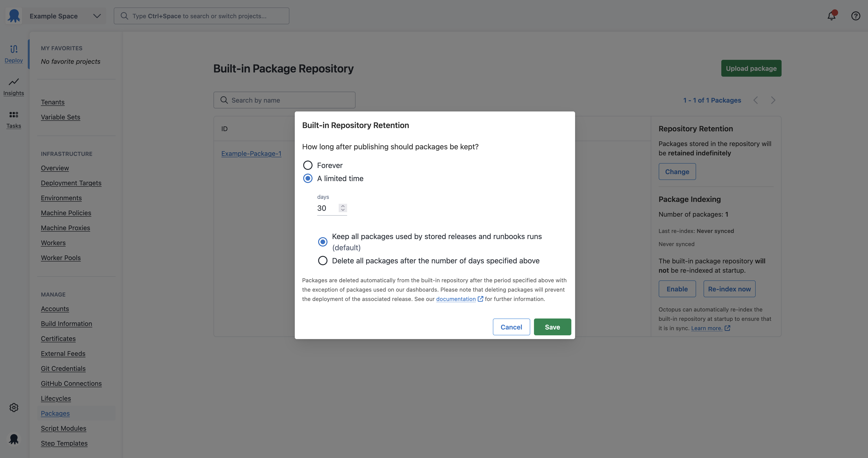868x458 pixels.
Task: Expand the Example Space dropdown
Action: (97, 15)
